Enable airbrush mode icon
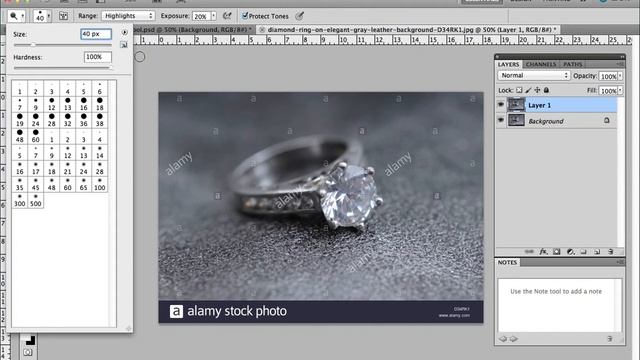The width and height of the screenshot is (640, 360). pos(227,16)
